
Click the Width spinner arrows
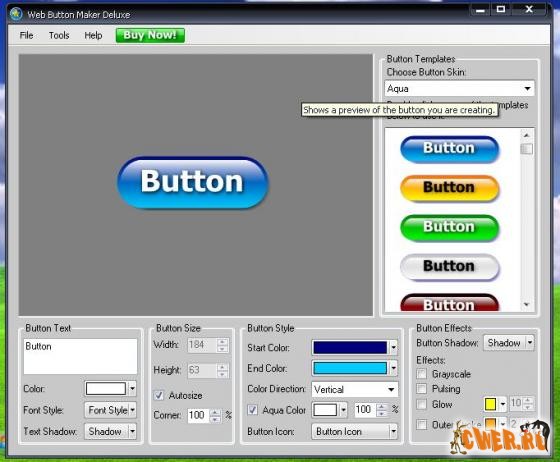pyautogui.click(x=222, y=345)
